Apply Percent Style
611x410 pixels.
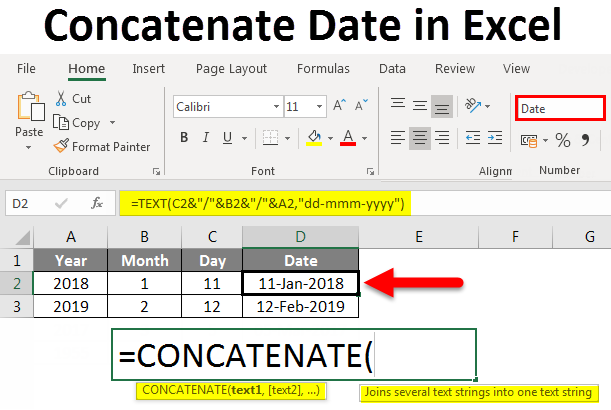[563, 140]
